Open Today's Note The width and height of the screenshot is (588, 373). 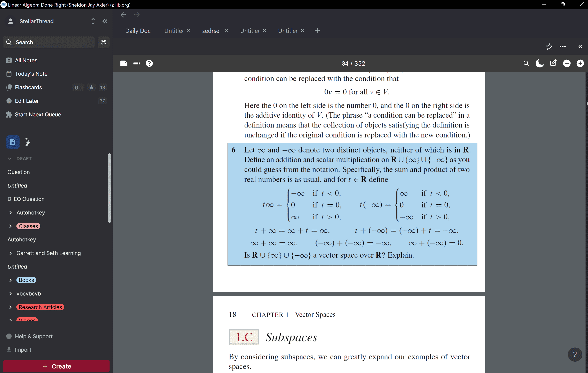tap(31, 74)
